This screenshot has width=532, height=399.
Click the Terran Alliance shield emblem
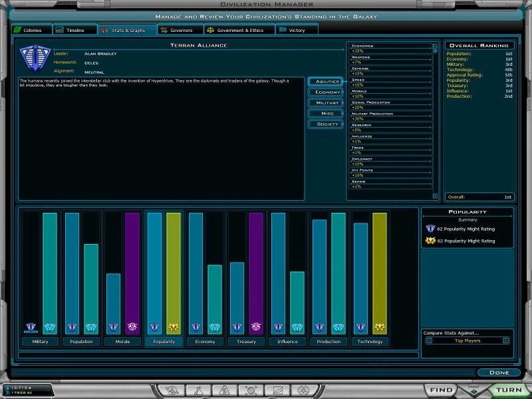(x=35, y=58)
